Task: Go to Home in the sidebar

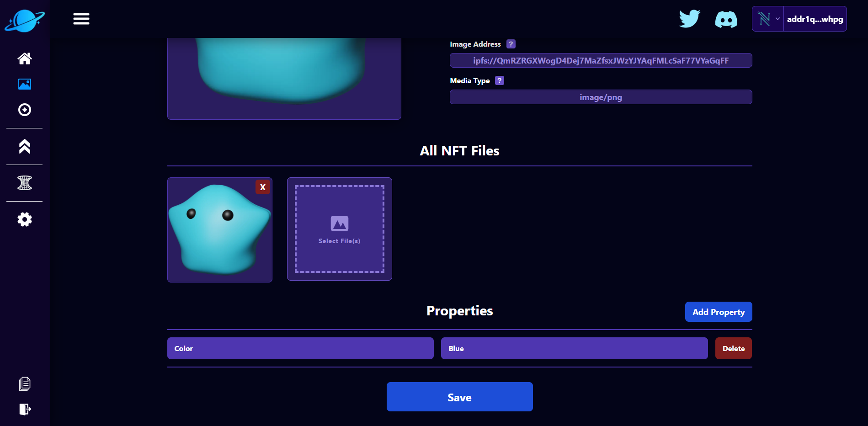Action: click(x=25, y=59)
